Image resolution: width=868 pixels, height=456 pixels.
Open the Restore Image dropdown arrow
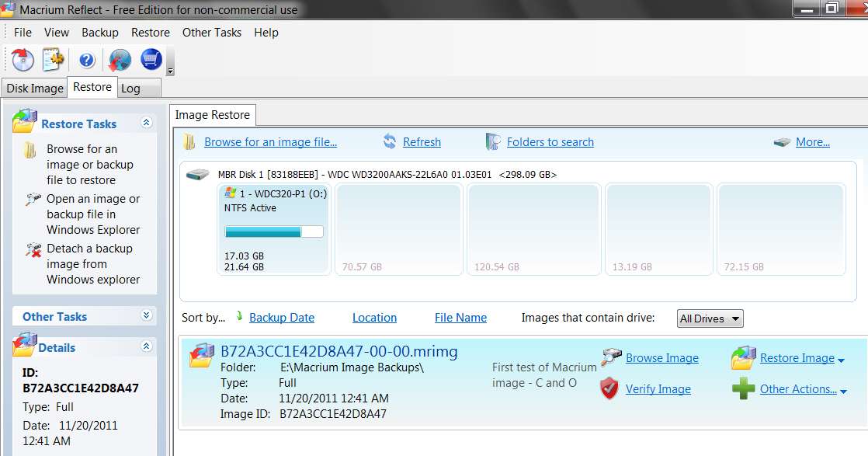[842, 360]
